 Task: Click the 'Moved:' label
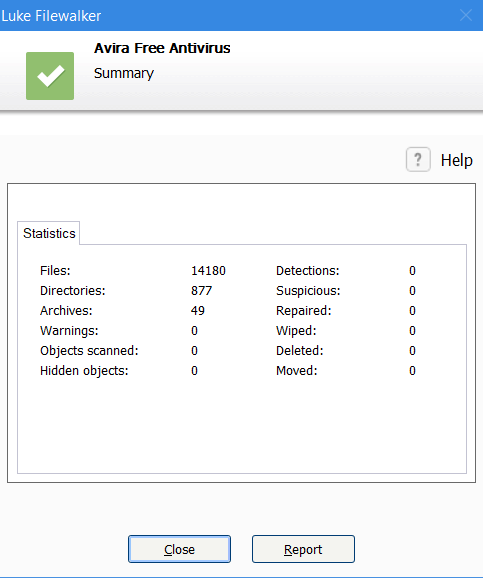(297, 370)
